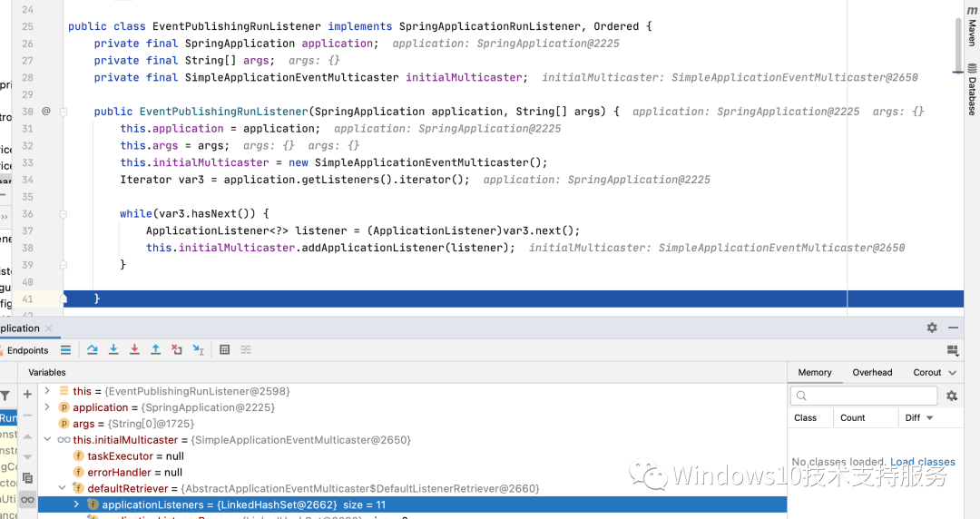Click the frames filter funnel icon
The height and width of the screenshot is (519, 980).
pos(5,396)
